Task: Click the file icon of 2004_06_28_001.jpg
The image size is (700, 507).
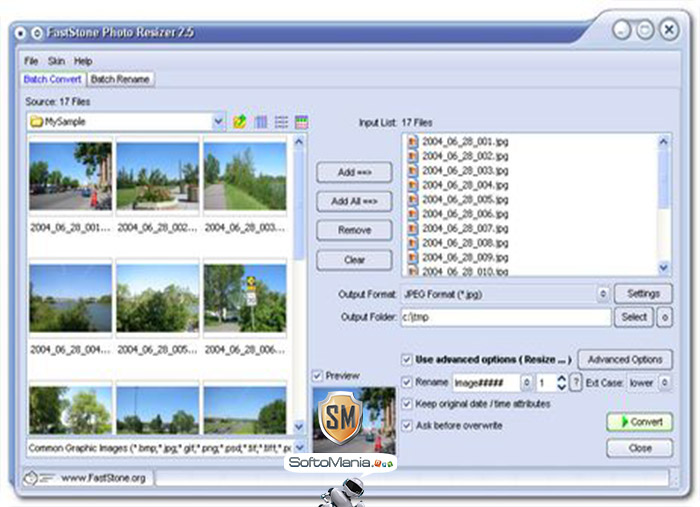Action: point(413,141)
